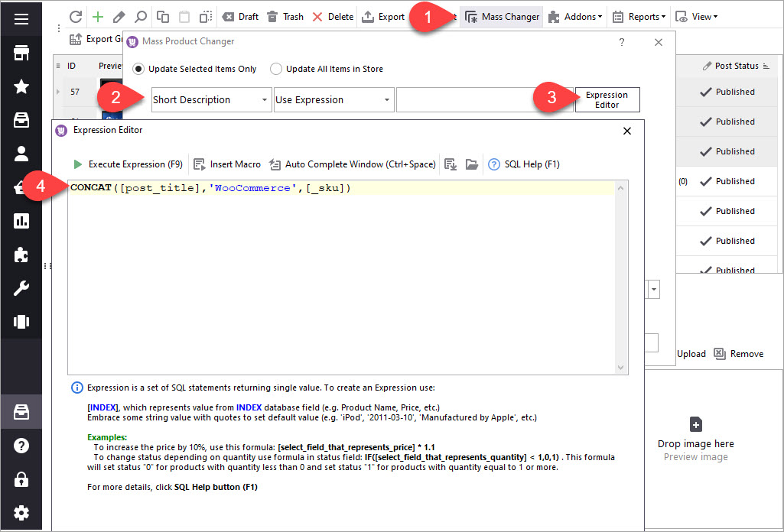The width and height of the screenshot is (784, 532).
Task: Click the star favorites sidebar icon
Action: (21, 86)
